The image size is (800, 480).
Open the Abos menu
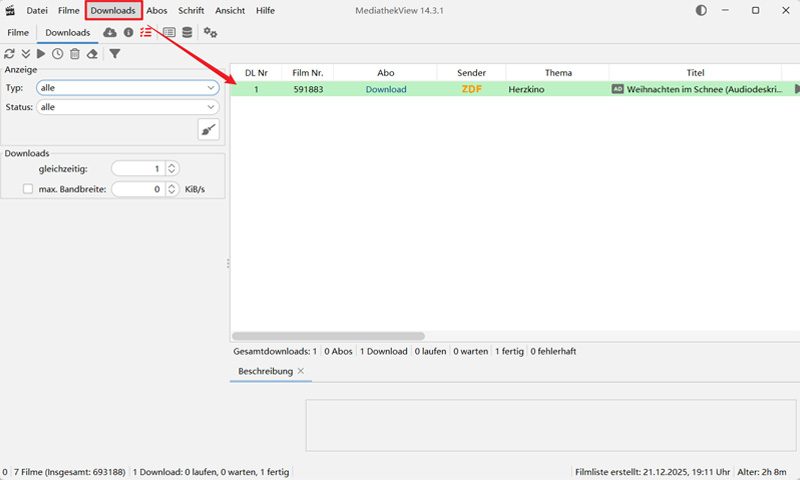(x=157, y=10)
